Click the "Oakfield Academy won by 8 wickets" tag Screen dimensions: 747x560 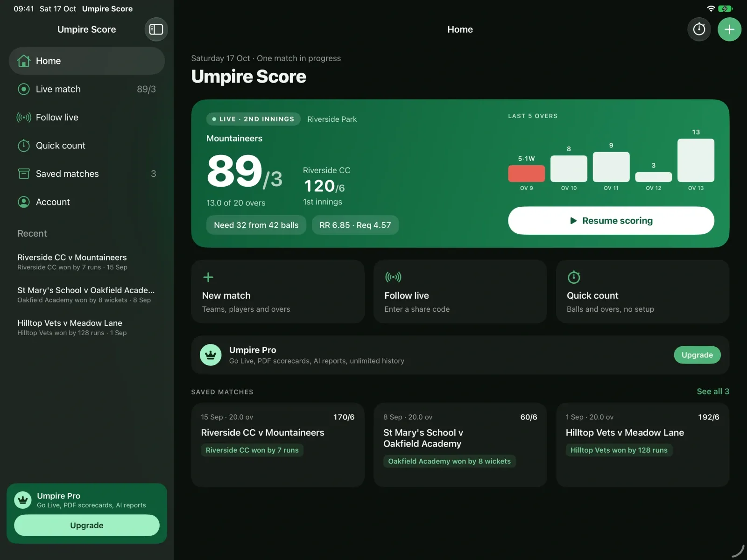click(x=449, y=462)
